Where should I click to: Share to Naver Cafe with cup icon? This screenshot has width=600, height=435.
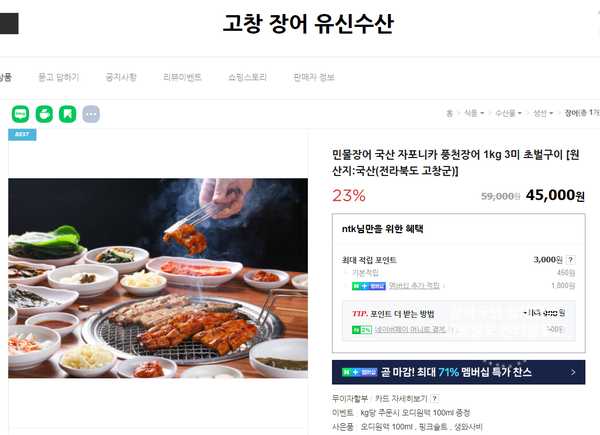44,114
